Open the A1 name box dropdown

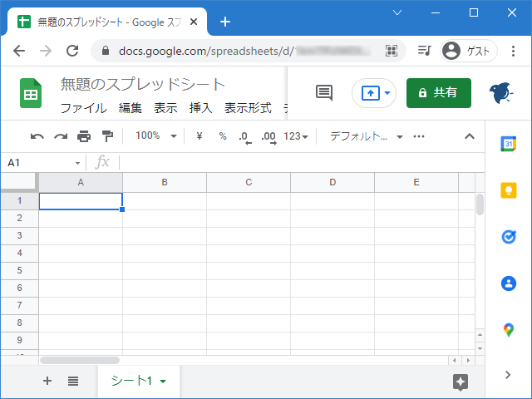[77, 163]
